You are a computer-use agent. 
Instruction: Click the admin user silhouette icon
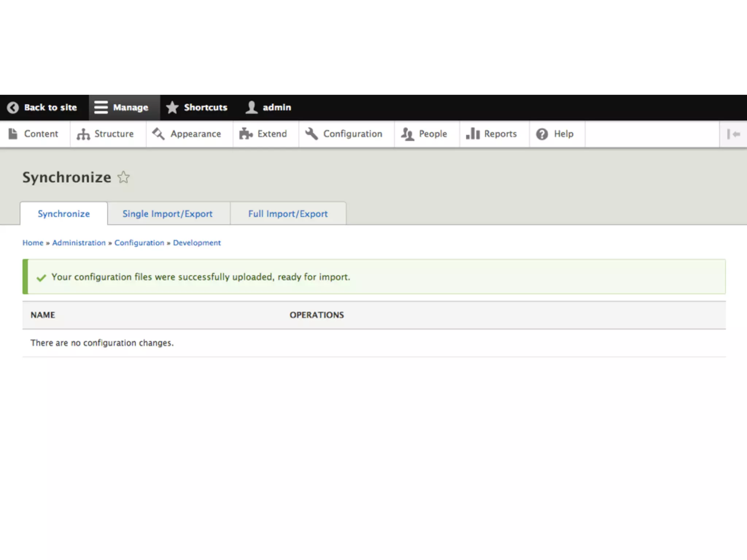click(251, 108)
